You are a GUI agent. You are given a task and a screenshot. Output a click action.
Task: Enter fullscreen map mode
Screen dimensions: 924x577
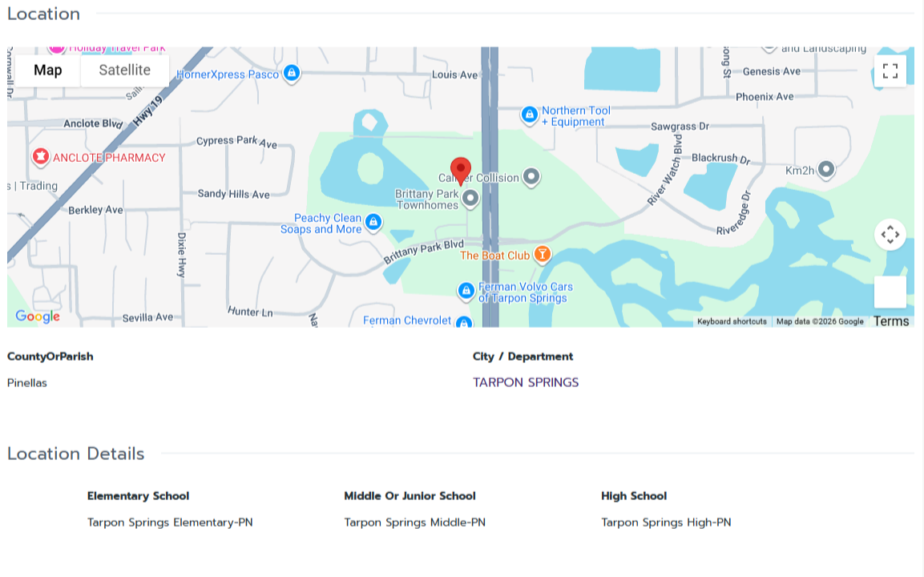890,71
